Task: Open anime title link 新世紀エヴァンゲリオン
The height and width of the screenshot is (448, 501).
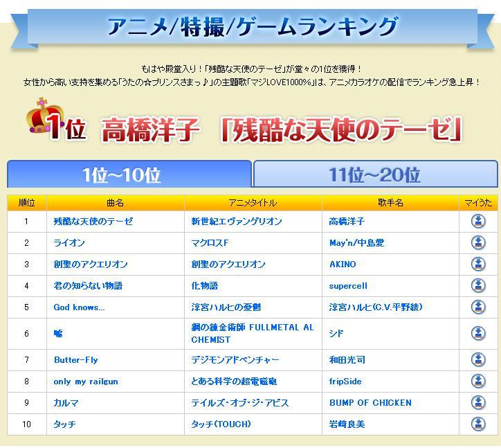Action: coord(237,222)
